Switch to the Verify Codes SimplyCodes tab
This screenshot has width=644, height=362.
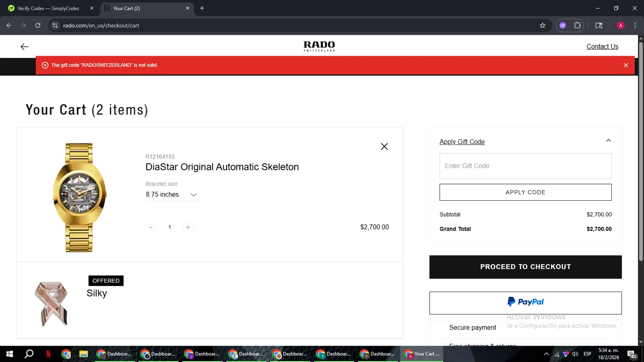click(x=48, y=8)
